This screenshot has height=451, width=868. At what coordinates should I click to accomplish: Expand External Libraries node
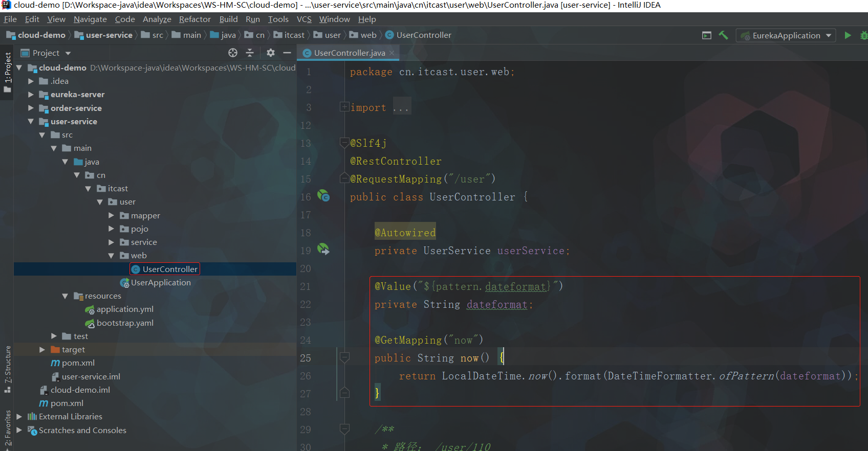19,416
